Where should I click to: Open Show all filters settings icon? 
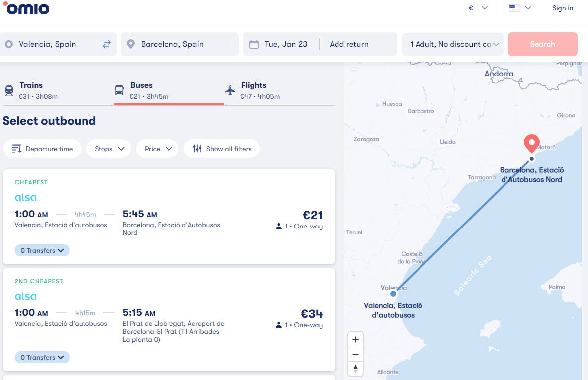click(x=196, y=148)
